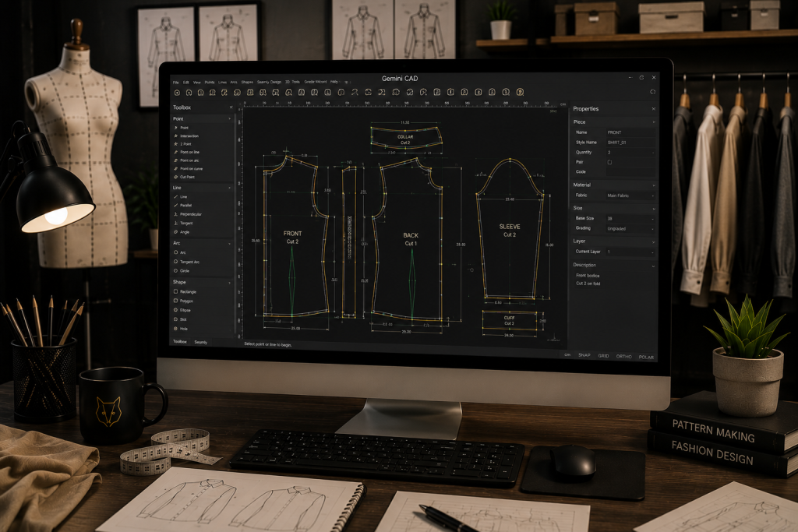The width and height of the screenshot is (798, 532).
Task: Open the Fabric dropdown showing Main Fabric
Action: 630,196
